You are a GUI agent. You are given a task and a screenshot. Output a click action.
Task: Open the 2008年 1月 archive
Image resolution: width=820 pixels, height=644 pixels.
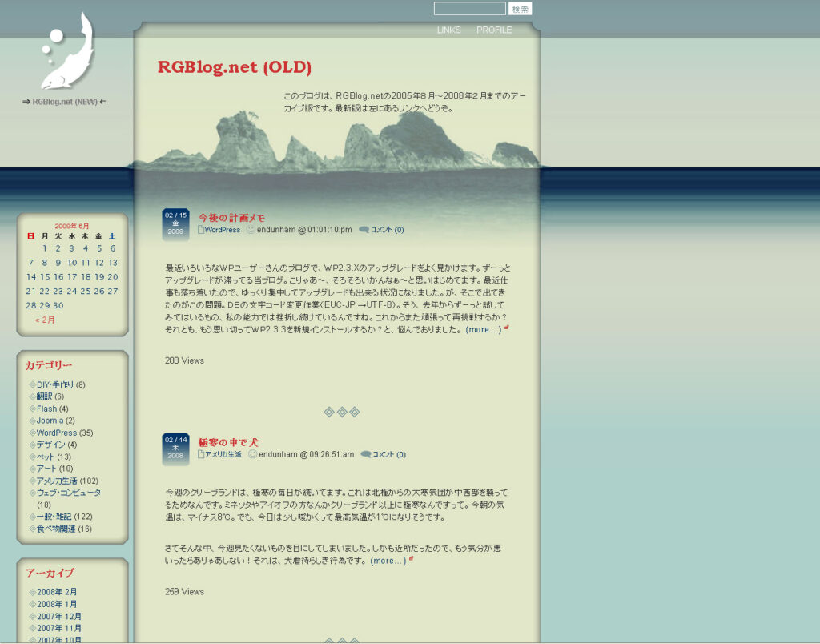coord(57,604)
